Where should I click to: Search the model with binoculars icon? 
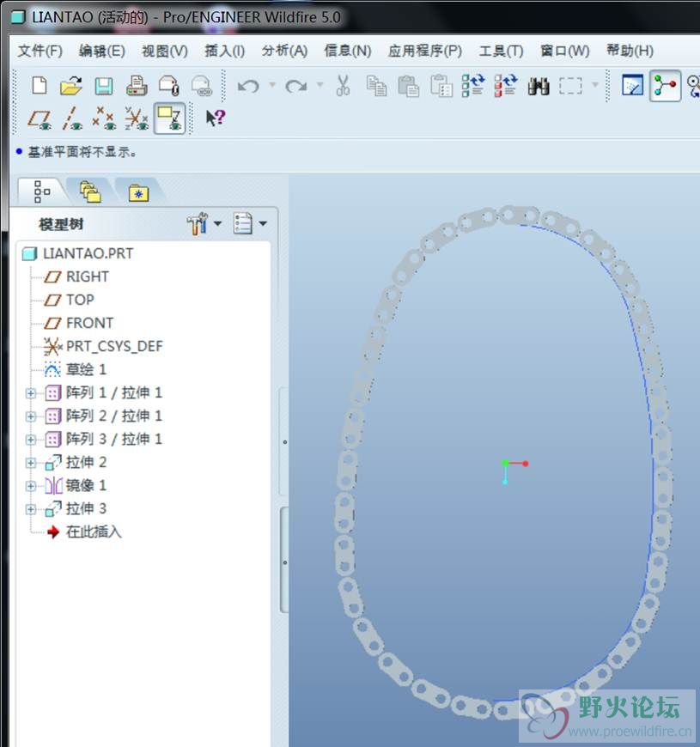[x=539, y=86]
